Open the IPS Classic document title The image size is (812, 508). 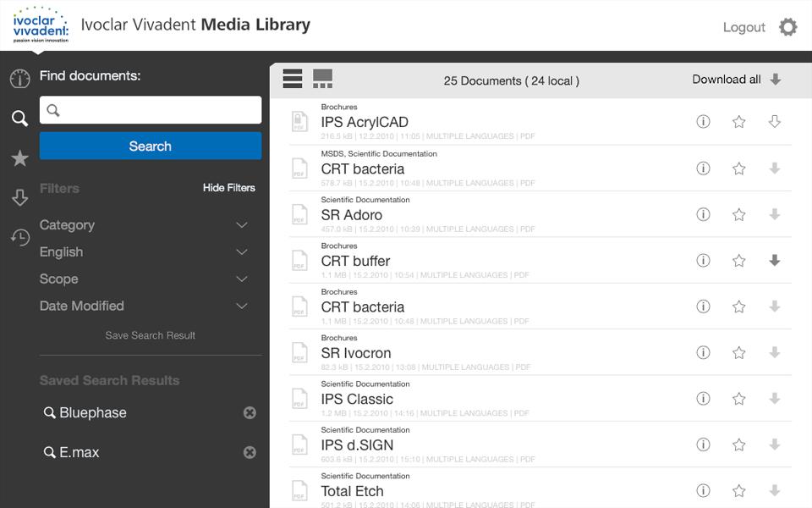click(x=357, y=399)
